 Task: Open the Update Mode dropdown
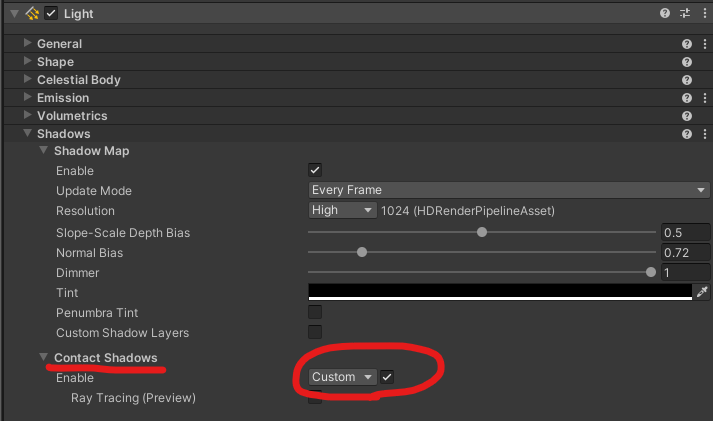point(508,190)
